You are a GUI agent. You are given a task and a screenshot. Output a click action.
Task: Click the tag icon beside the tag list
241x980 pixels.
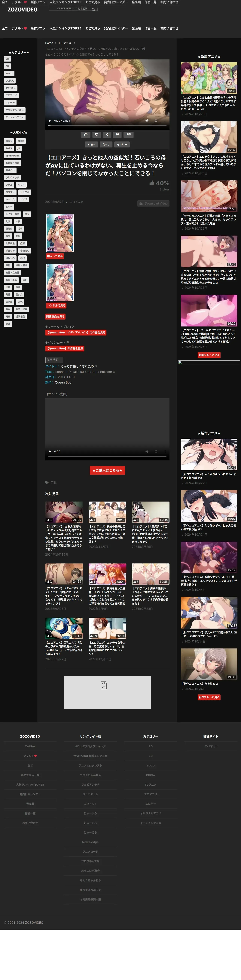click(47, 483)
